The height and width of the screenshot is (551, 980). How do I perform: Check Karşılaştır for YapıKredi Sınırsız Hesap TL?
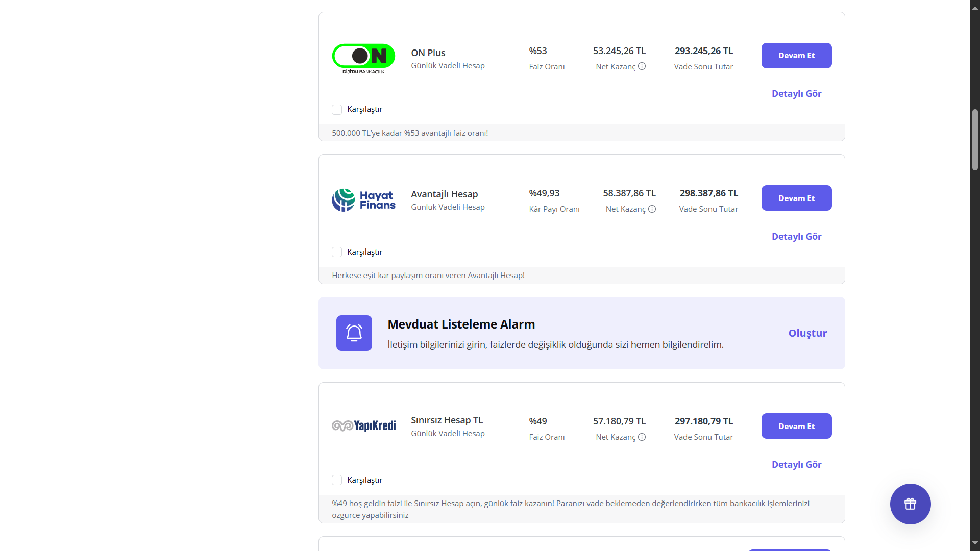click(x=337, y=480)
